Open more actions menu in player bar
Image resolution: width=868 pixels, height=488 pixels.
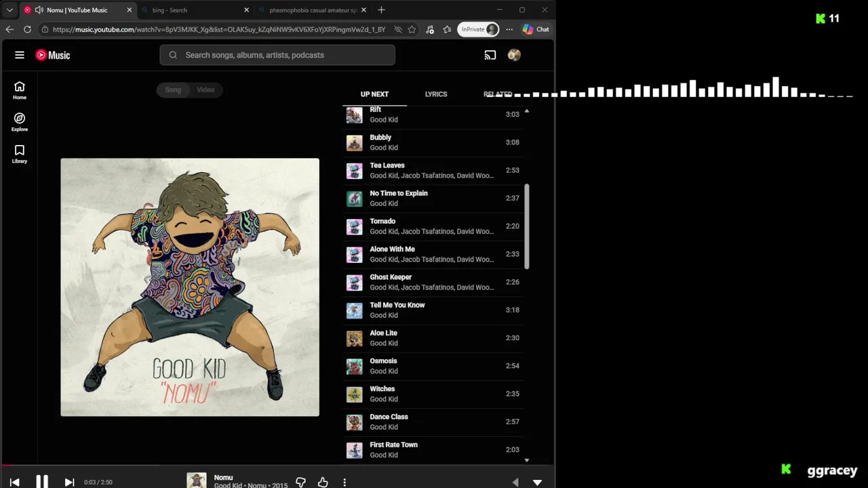[344, 482]
